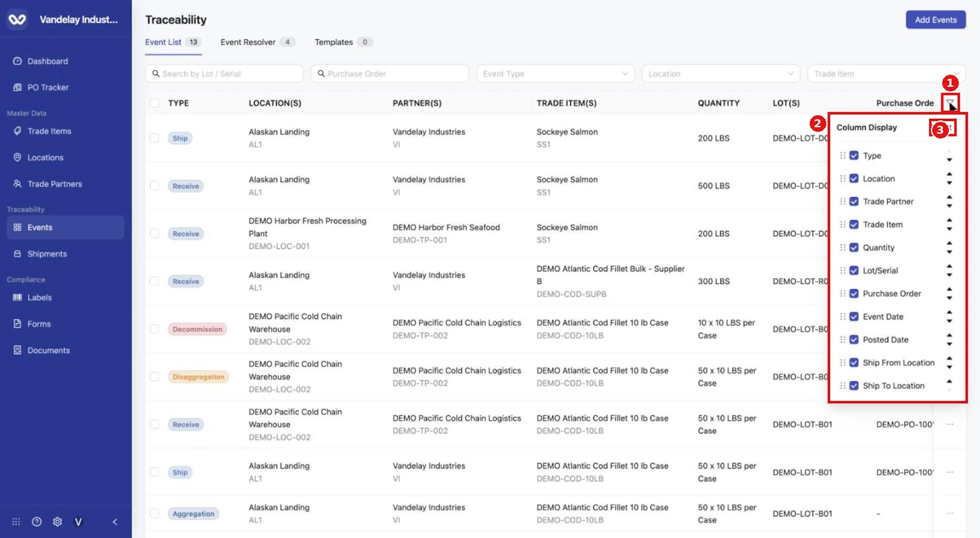
Task: Uncheck the Type column checkbox
Action: pos(854,155)
